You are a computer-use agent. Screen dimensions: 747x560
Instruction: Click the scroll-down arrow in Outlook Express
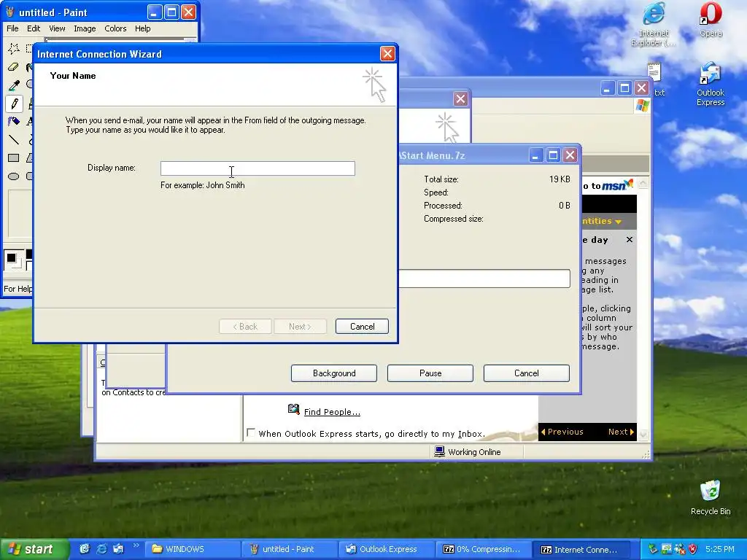643,435
